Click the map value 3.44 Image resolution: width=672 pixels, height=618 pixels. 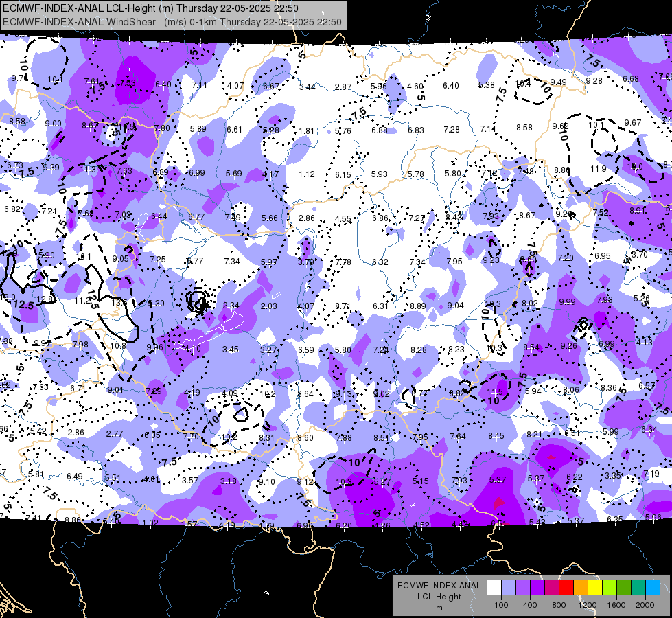pos(308,87)
